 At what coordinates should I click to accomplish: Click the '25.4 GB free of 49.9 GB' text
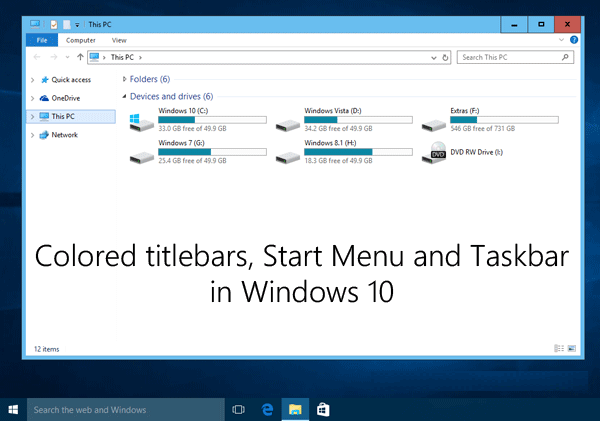pos(192,161)
